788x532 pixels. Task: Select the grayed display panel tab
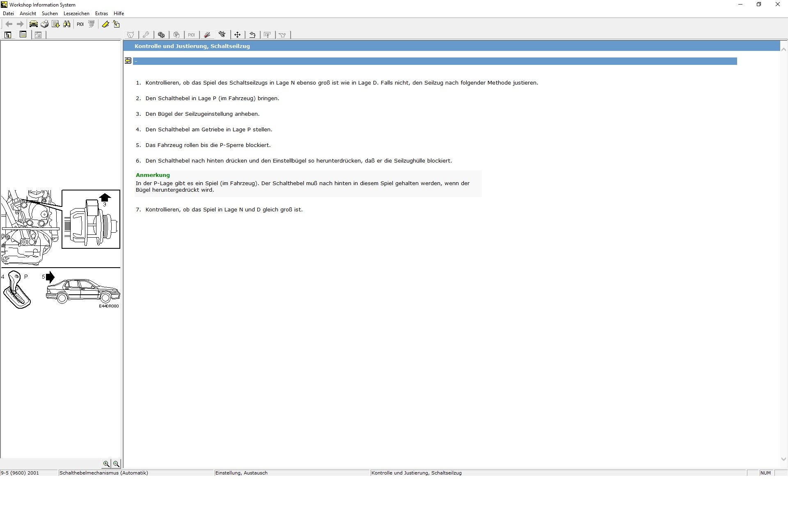[267, 35]
